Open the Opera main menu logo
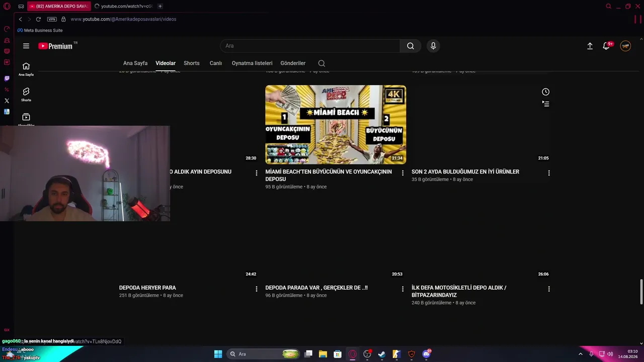The height and width of the screenshot is (362, 644). [7, 7]
